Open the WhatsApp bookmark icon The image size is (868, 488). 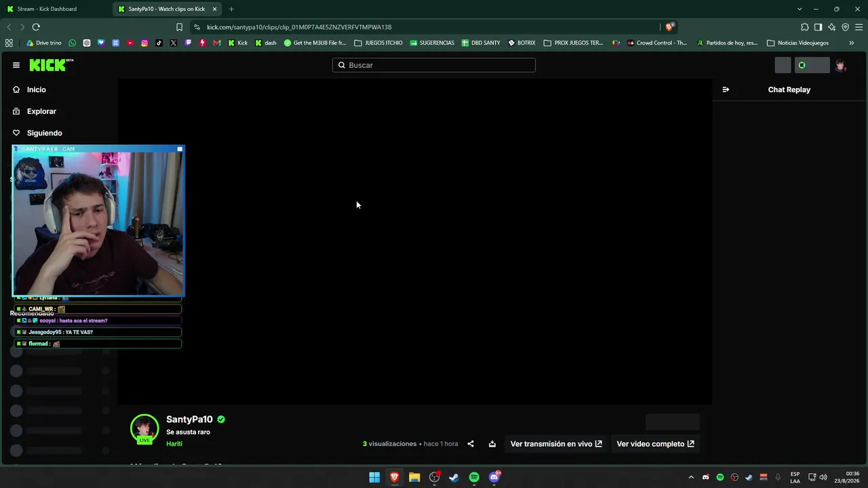pyautogui.click(x=73, y=43)
